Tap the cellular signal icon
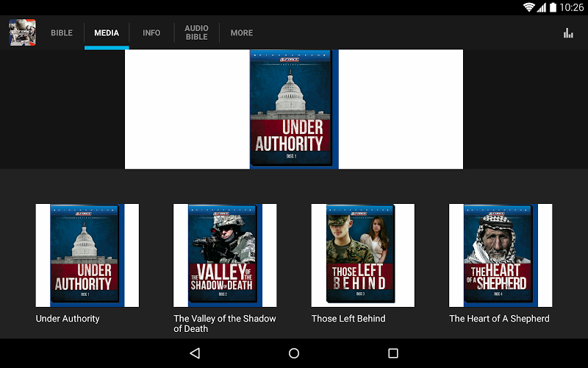The image size is (588, 368). 541,7
